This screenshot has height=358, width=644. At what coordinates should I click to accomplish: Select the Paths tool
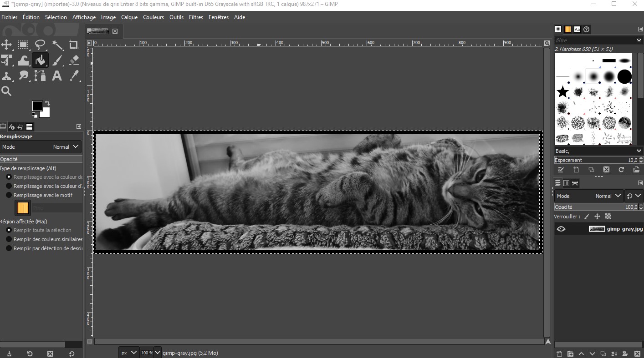pos(40,76)
